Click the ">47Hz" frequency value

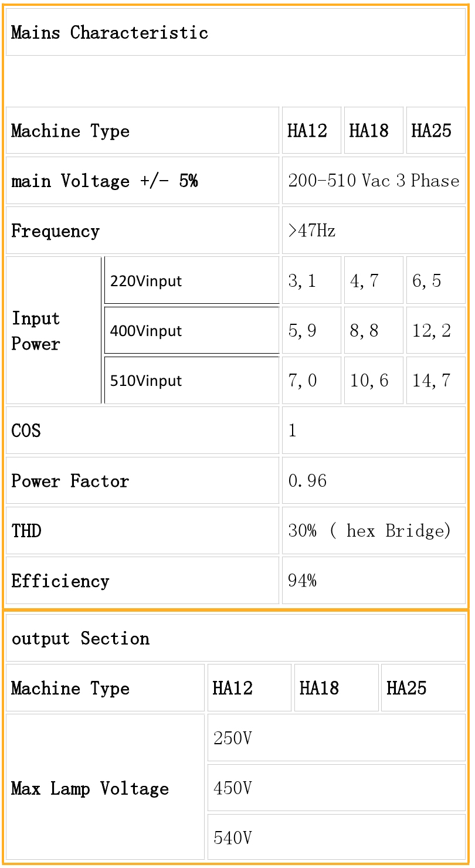374,230
